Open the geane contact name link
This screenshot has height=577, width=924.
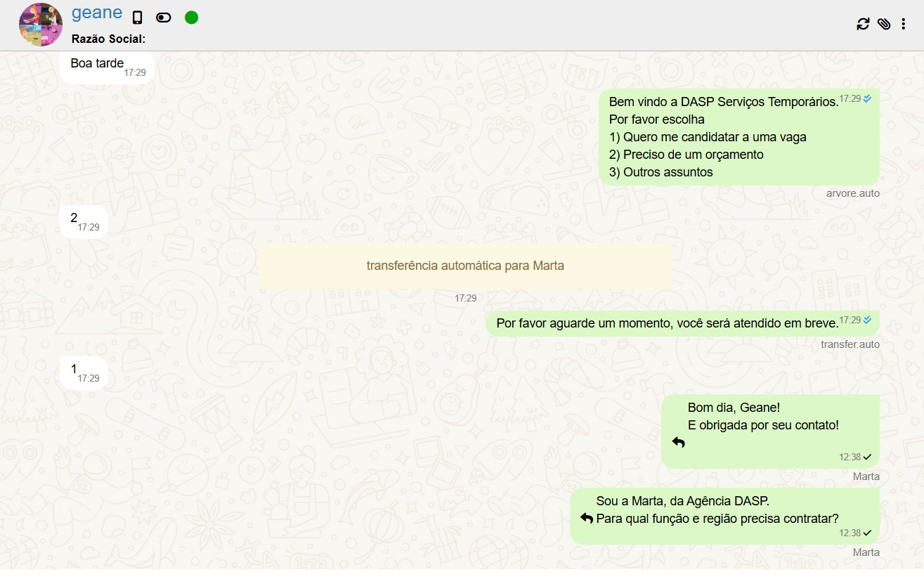click(x=97, y=13)
